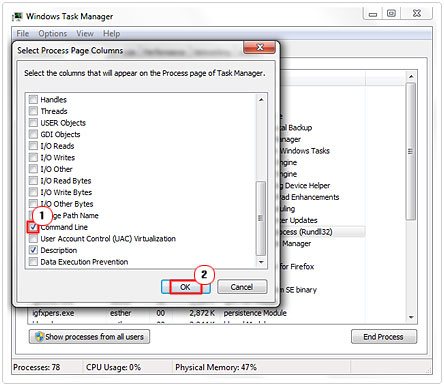This screenshot has height=386, width=444.
Task: Click the columns list scroll down arrow
Action: tap(261, 262)
